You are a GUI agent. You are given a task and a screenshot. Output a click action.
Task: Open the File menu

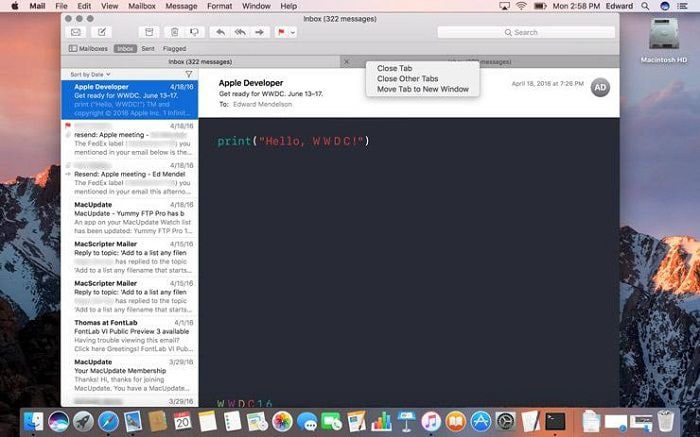coord(61,6)
